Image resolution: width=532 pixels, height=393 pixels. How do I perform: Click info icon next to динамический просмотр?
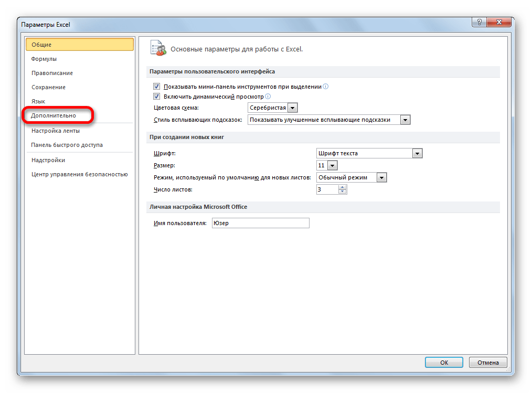click(268, 97)
